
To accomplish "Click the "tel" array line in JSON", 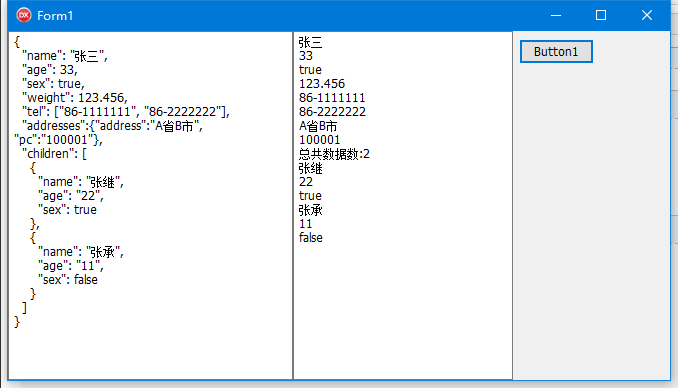I will click(x=126, y=112).
